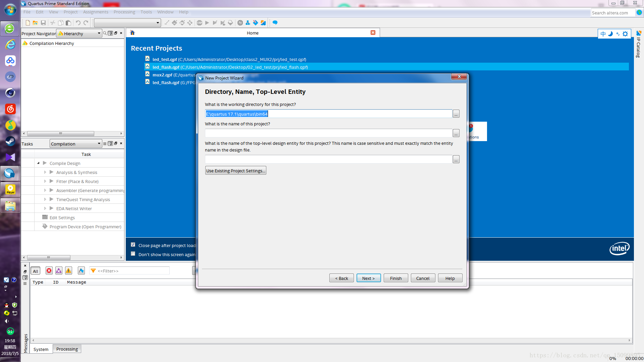The height and width of the screenshot is (362, 644).
Task: Click the Undo arrow icon
Action: pos(78,23)
